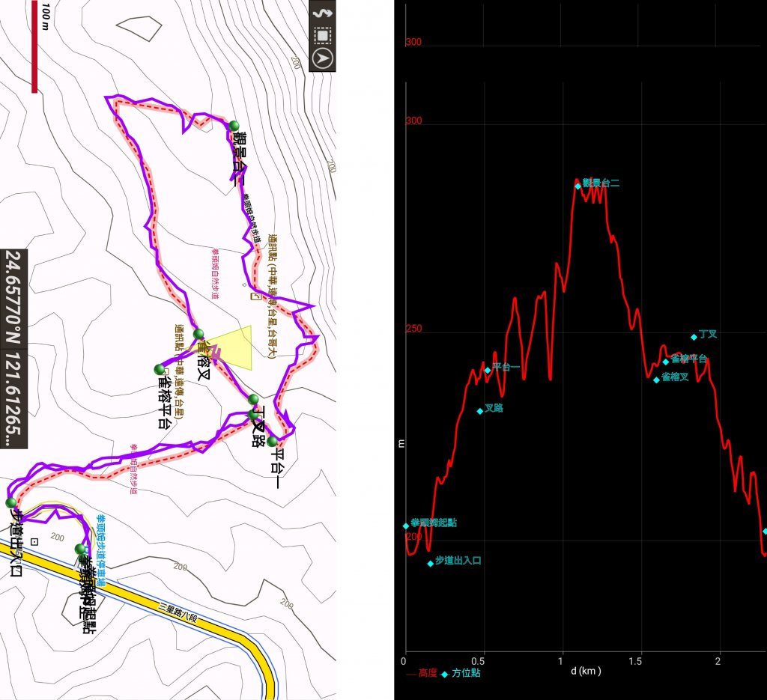Select the 雀榕平台 green waypoint marker

[159, 369]
